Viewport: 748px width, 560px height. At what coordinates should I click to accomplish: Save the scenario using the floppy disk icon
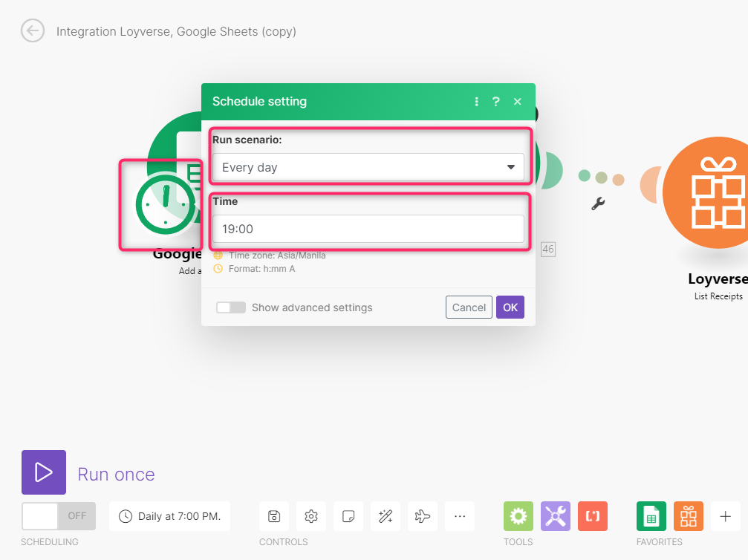coord(273,515)
